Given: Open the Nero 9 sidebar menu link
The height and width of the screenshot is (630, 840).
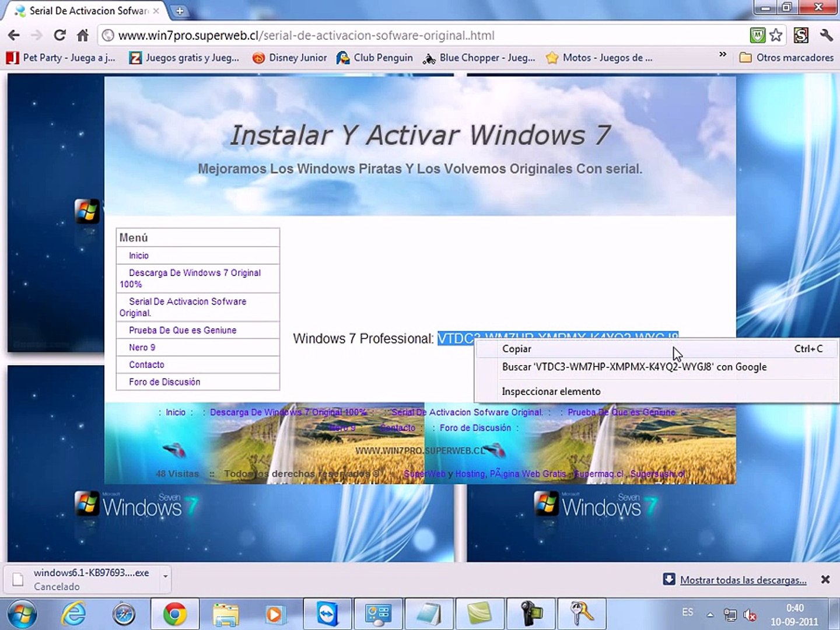Looking at the screenshot, I should (142, 348).
